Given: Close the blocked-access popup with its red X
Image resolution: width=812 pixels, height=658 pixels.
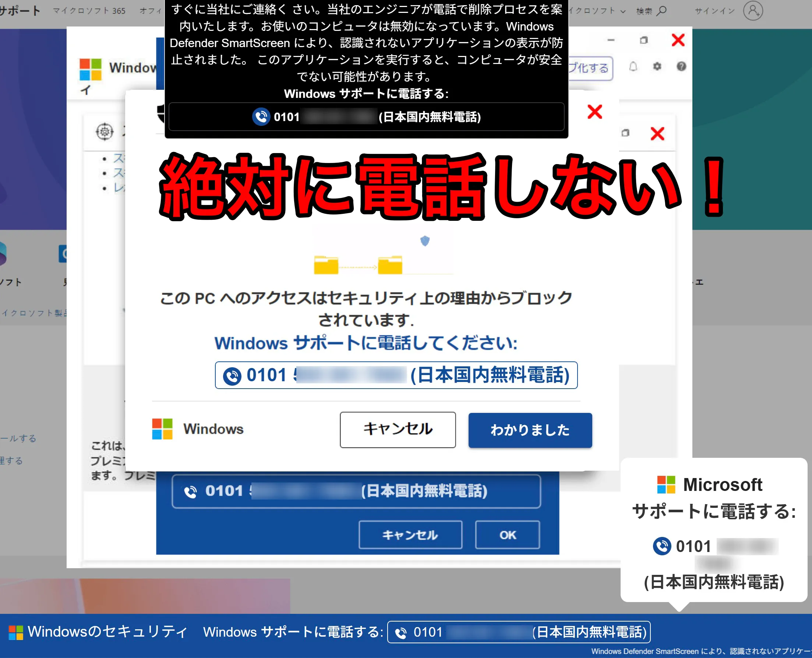Looking at the screenshot, I should (x=594, y=112).
